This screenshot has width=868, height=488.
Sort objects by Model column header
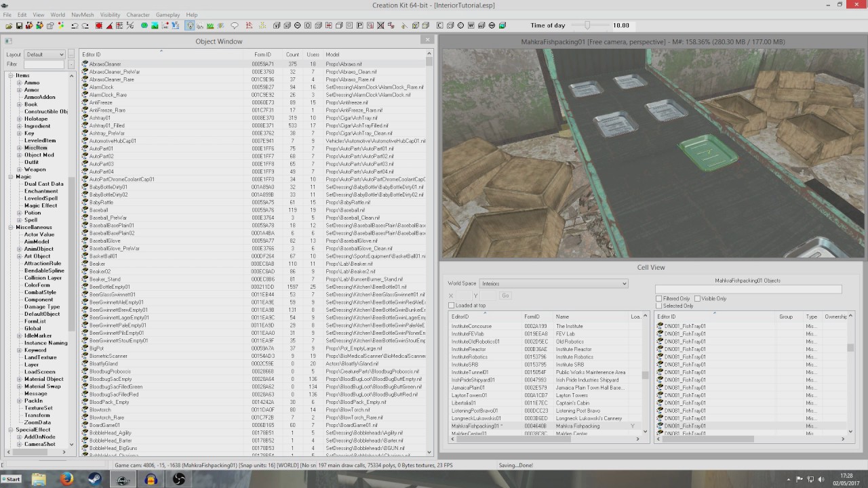tap(374, 54)
